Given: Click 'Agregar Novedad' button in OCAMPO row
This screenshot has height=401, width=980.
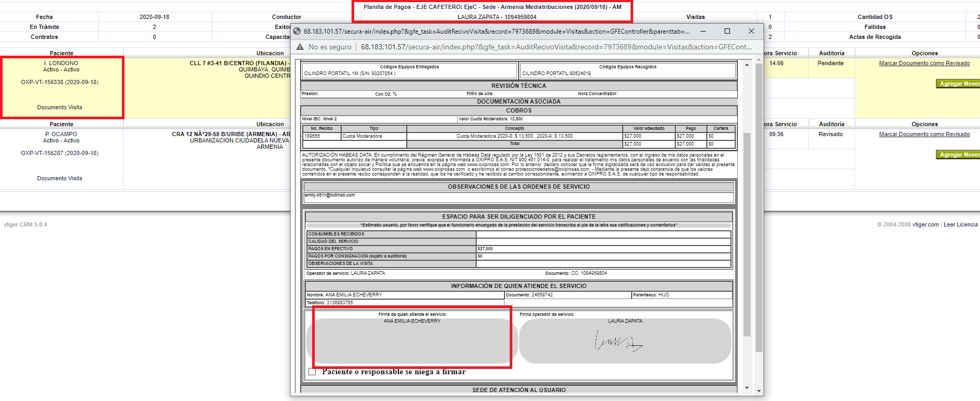Looking at the screenshot, I should [958, 155].
